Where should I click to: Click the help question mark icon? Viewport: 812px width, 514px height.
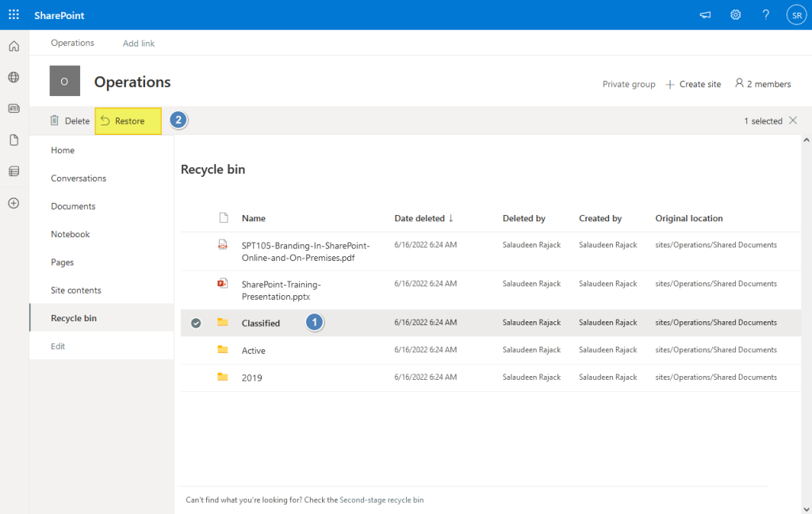(x=765, y=15)
